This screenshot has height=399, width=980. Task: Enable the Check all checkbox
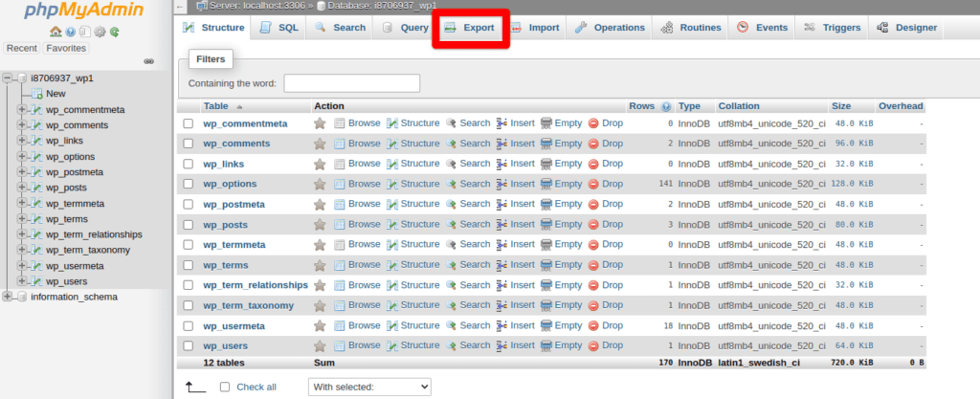click(x=225, y=387)
